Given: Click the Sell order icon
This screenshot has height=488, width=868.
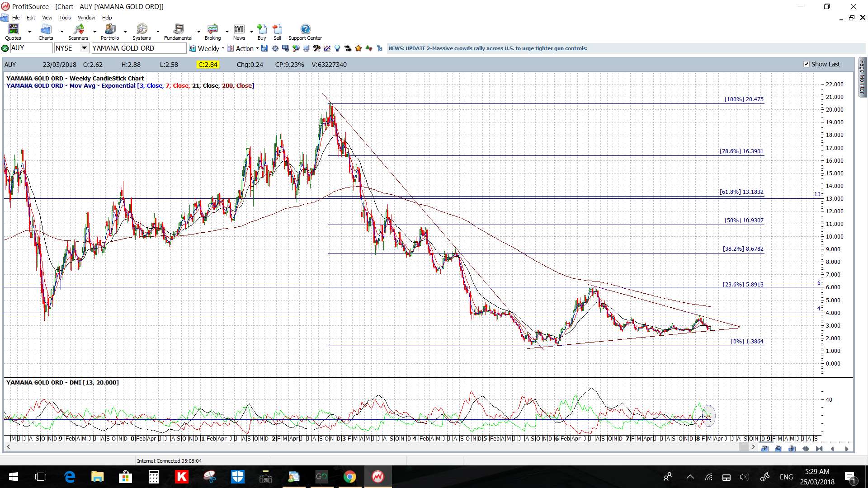Looking at the screenshot, I should (277, 33).
